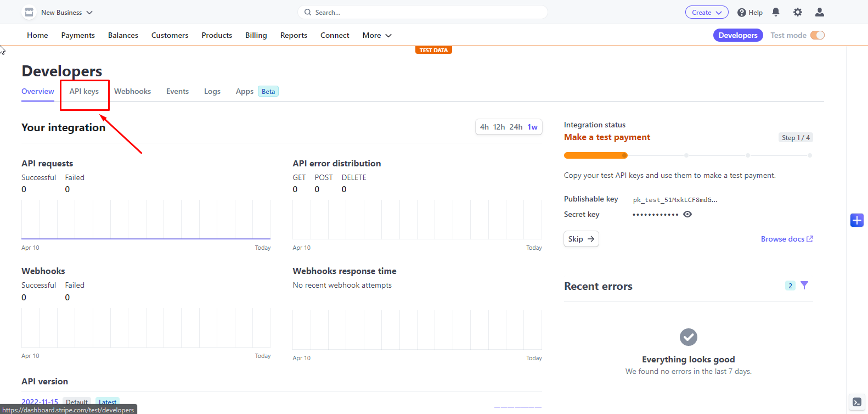
Task: Toggle the Test mode switch
Action: [x=818, y=35]
